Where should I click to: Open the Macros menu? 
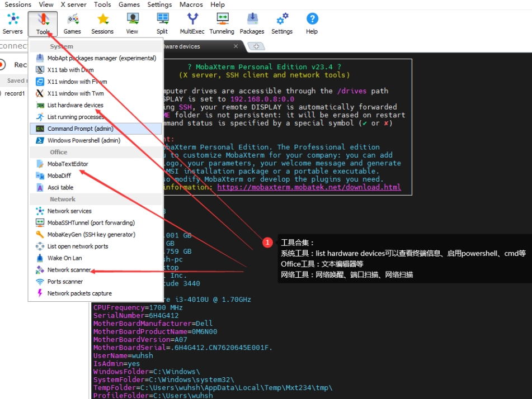(x=191, y=4)
